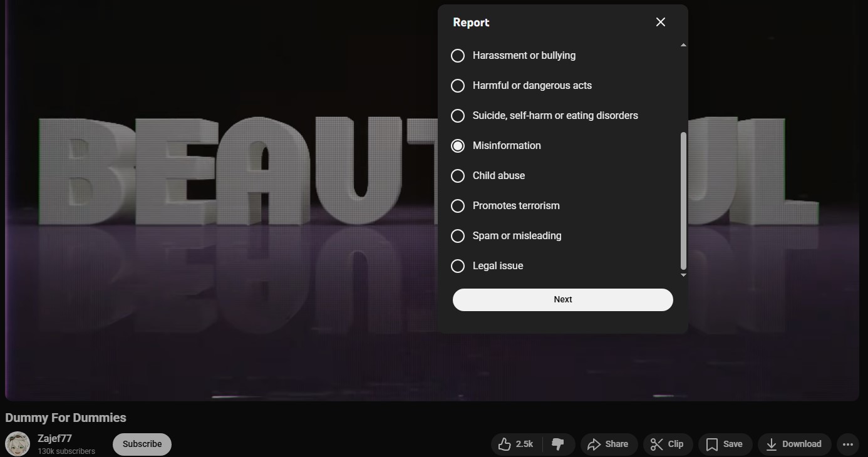Open the more actions three-dot menu
Viewport: 868px width, 457px height.
[848, 444]
